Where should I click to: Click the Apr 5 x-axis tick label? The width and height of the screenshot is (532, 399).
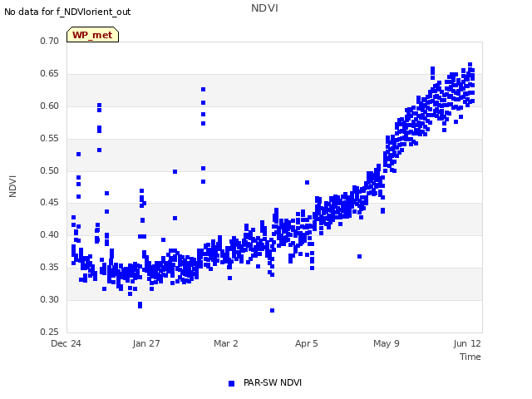[x=307, y=343]
